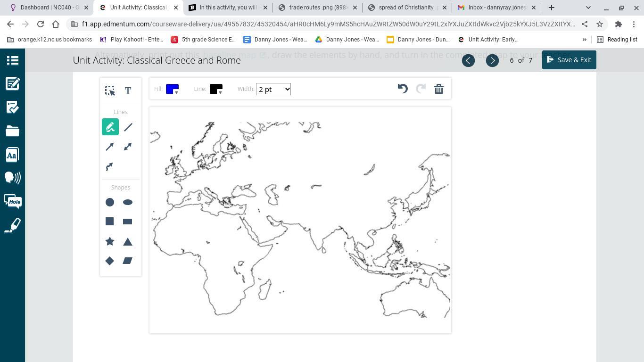This screenshot has height=362, width=644.
Task: Pick the circle shape tool
Action: pyautogui.click(x=109, y=202)
